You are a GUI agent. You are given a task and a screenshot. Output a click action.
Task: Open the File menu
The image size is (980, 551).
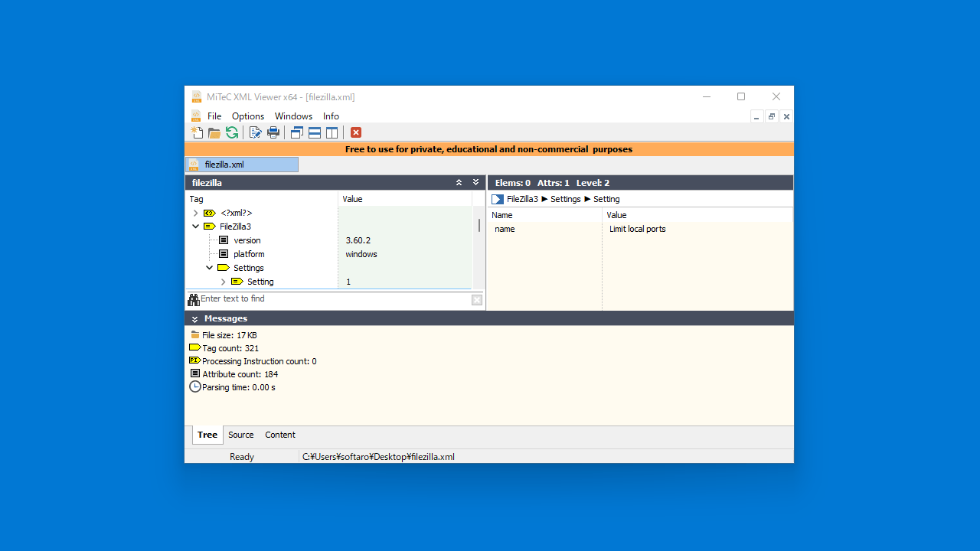(214, 116)
